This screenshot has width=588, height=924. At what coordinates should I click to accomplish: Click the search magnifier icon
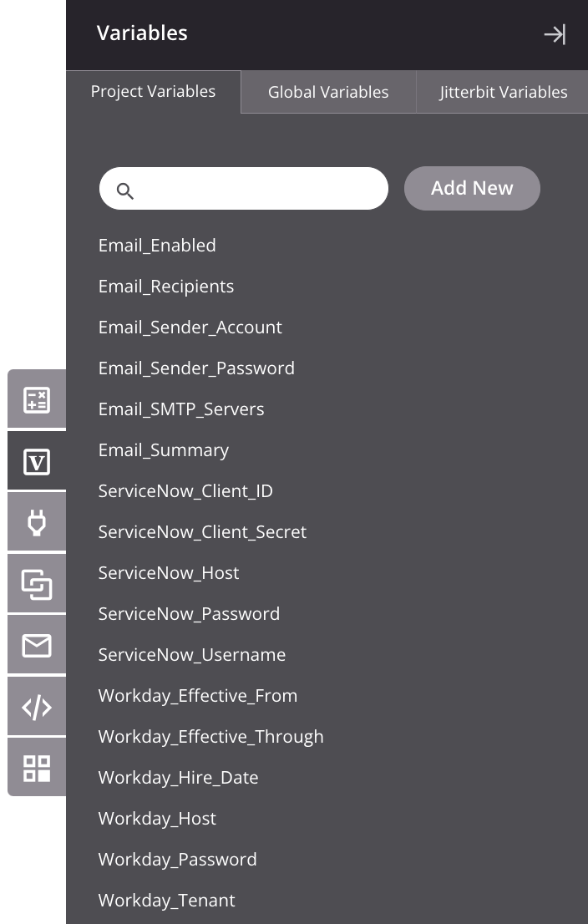coord(125,191)
